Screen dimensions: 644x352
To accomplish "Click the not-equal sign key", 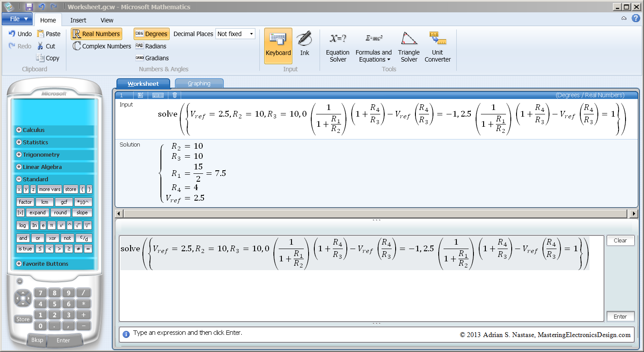I will pos(78,249).
